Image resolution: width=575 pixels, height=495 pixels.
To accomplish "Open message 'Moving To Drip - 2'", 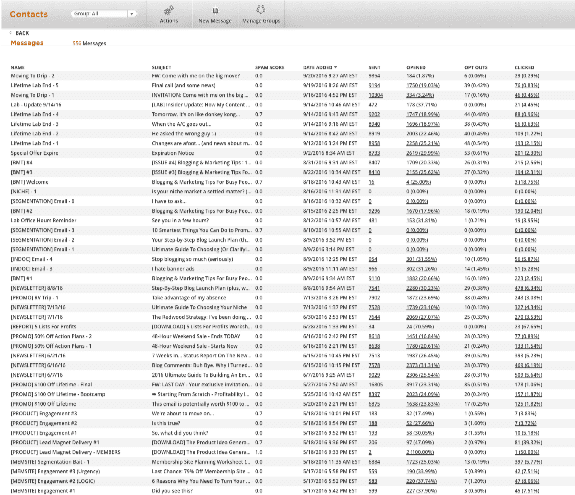I will (x=33, y=76).
